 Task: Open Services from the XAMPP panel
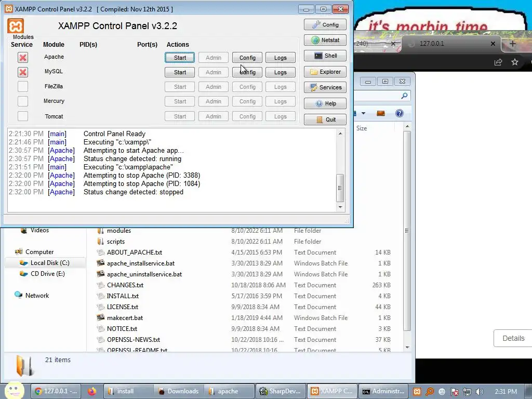(x=325, y=87)
